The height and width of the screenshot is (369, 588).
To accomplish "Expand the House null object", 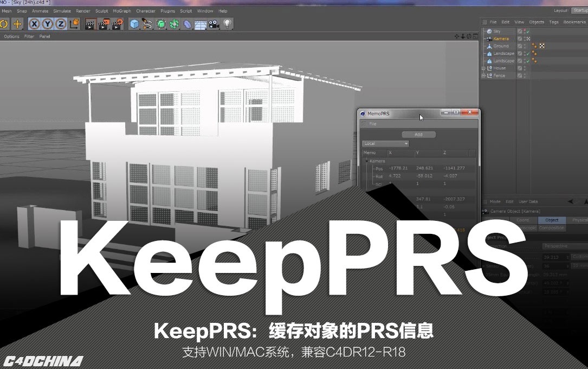I will [x=484, y=68].
